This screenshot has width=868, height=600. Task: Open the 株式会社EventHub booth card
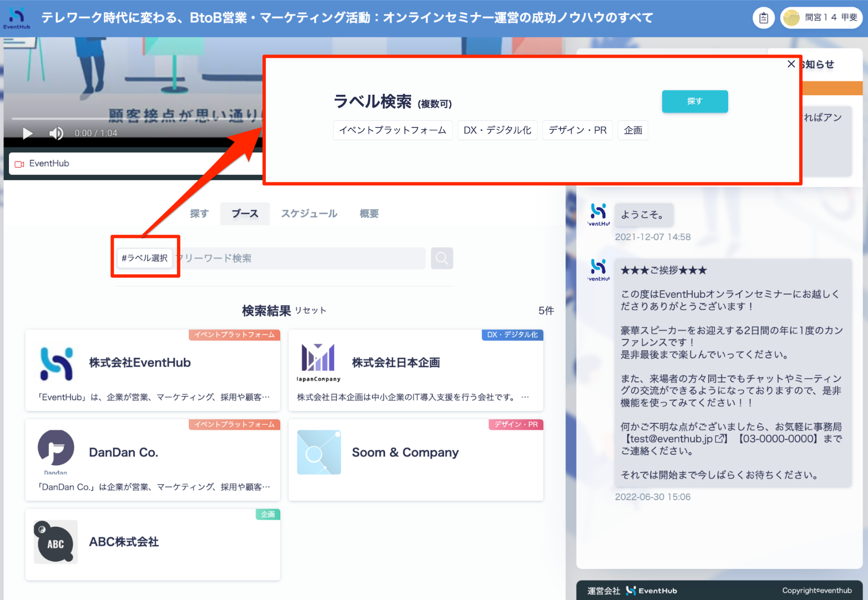(153, 370)
